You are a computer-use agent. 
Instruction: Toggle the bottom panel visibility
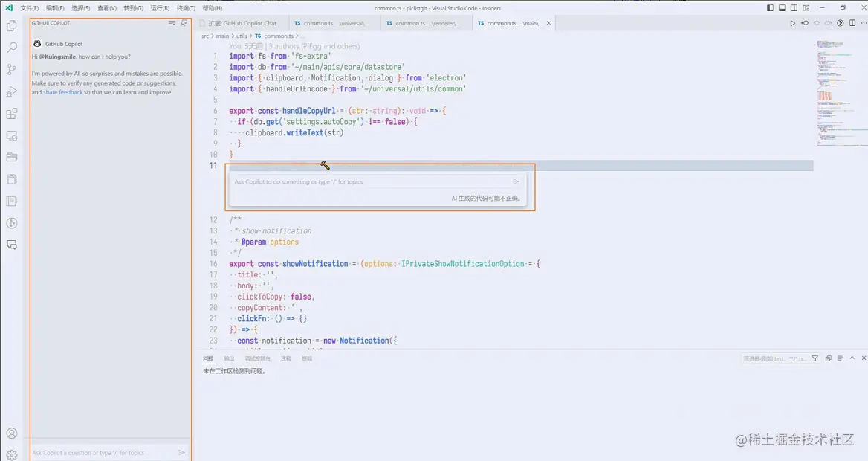[782, 8]
